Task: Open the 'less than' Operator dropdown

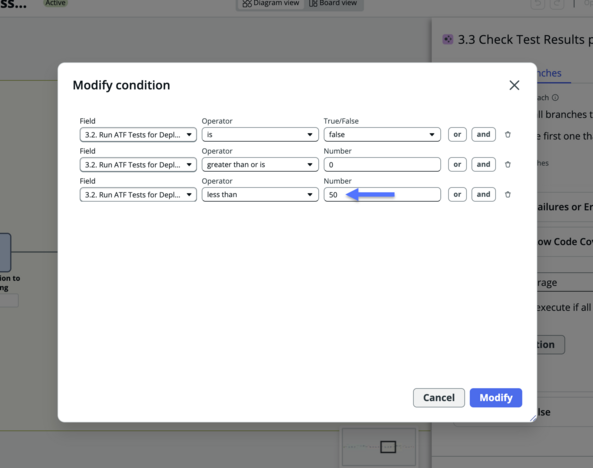Action: coord(260,194)
